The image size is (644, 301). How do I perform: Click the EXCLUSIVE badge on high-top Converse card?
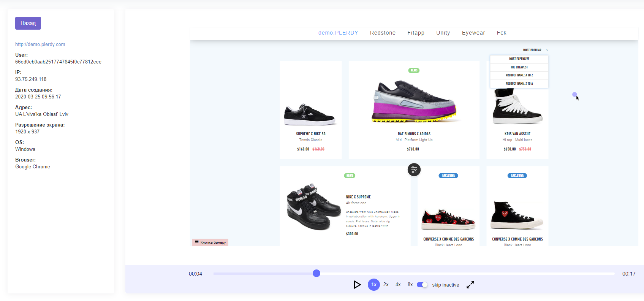click(517, 176)
